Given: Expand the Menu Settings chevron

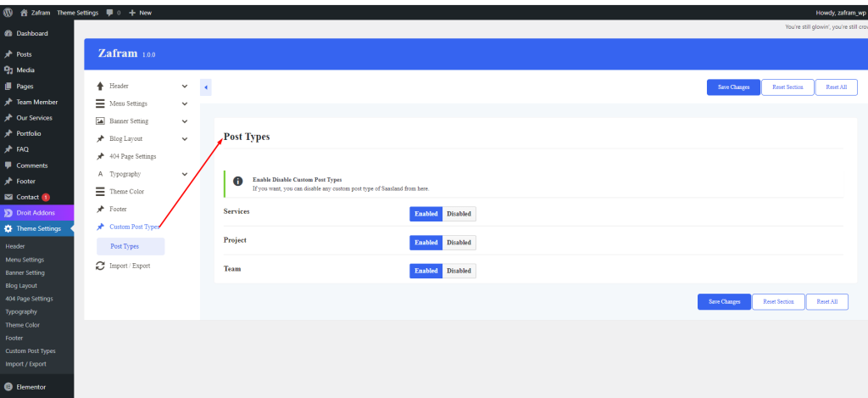Looking at the screenshot, I should tap(185, 104).
